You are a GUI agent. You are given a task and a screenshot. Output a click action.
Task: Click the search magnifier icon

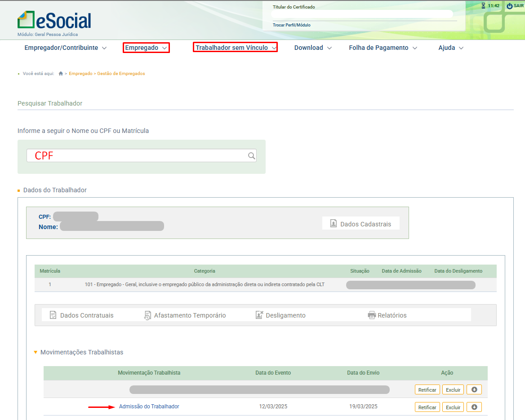pyautogui.click(x=251, y=155)
